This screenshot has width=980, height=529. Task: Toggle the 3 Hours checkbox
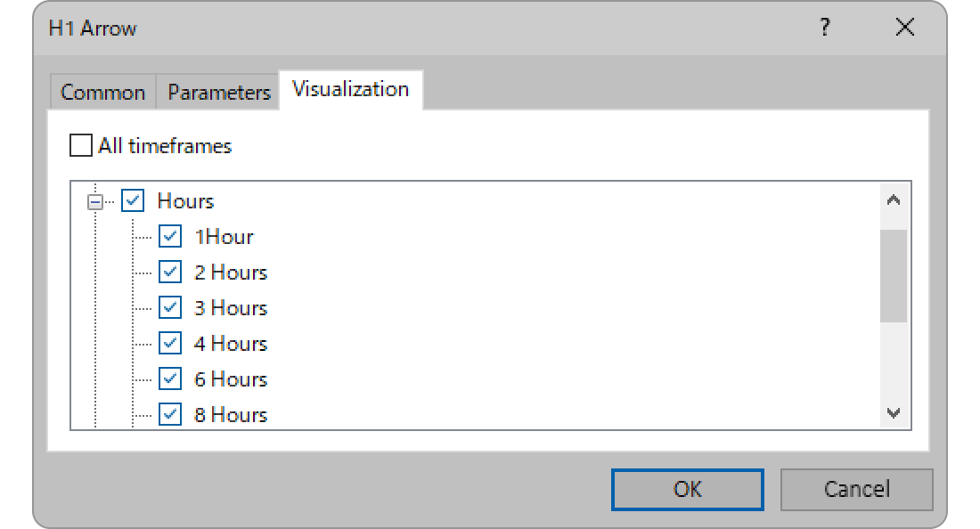click(x=170, y=307)
